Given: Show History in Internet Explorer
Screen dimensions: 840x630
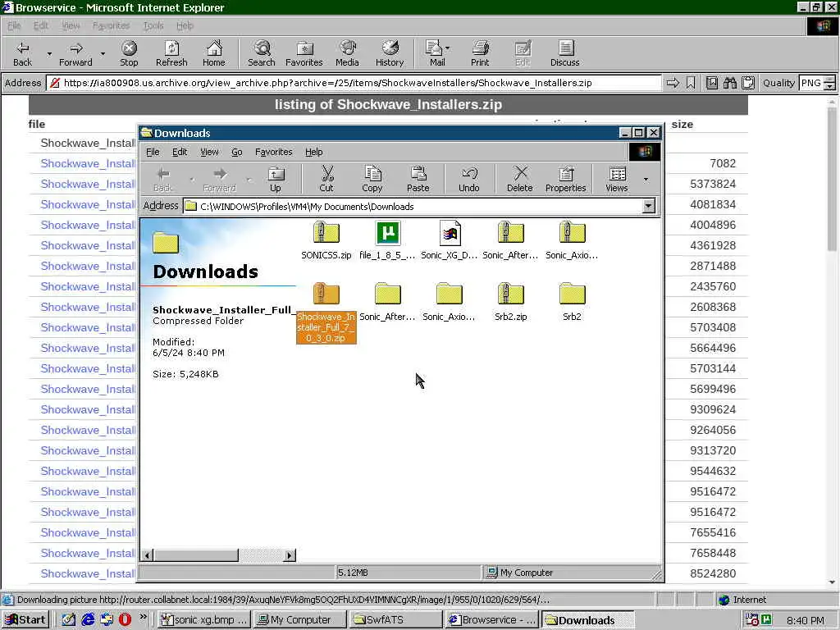Looking at the screenshot, I should click(390, 53).
